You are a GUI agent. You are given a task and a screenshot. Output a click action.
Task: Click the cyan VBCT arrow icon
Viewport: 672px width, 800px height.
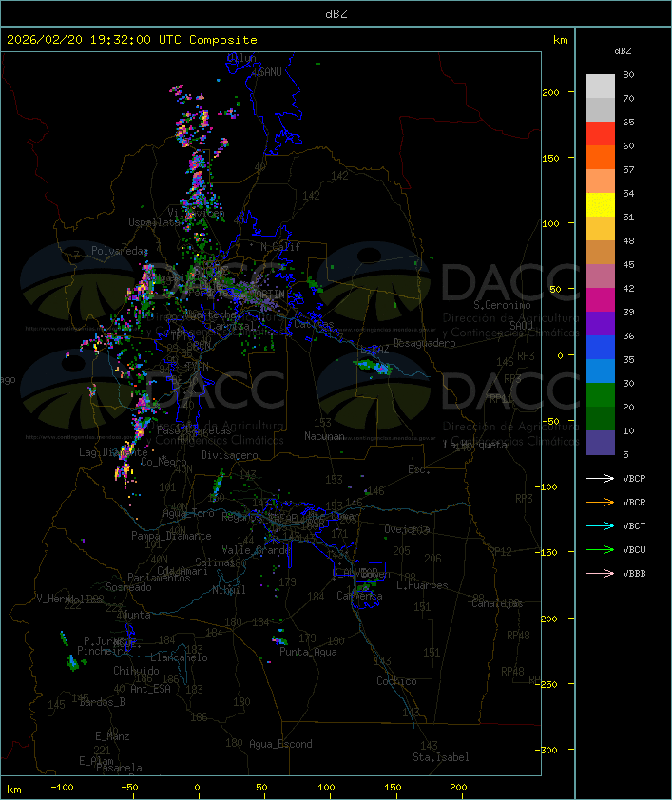click(600, 525)
